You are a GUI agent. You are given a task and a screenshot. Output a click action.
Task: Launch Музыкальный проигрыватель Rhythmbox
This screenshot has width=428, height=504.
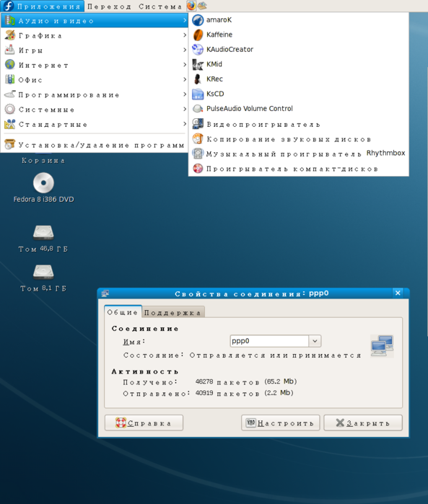pos(298,154)
